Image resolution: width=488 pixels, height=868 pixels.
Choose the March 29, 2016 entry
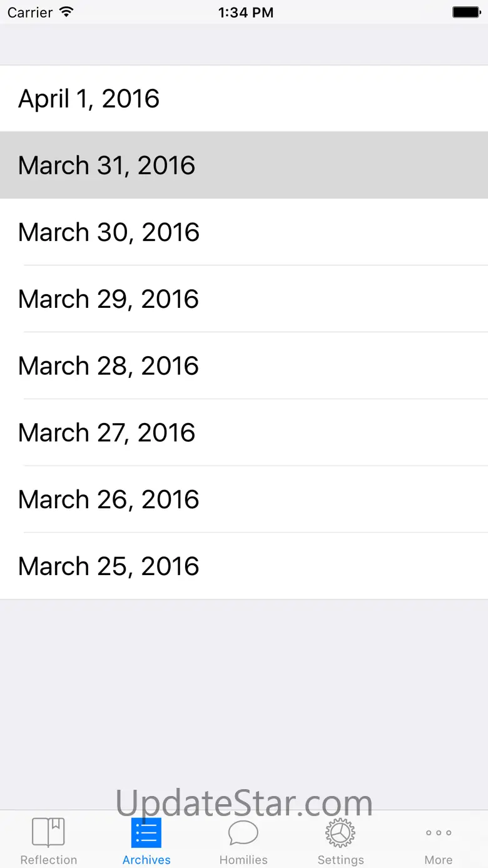[x=244, y=299]
